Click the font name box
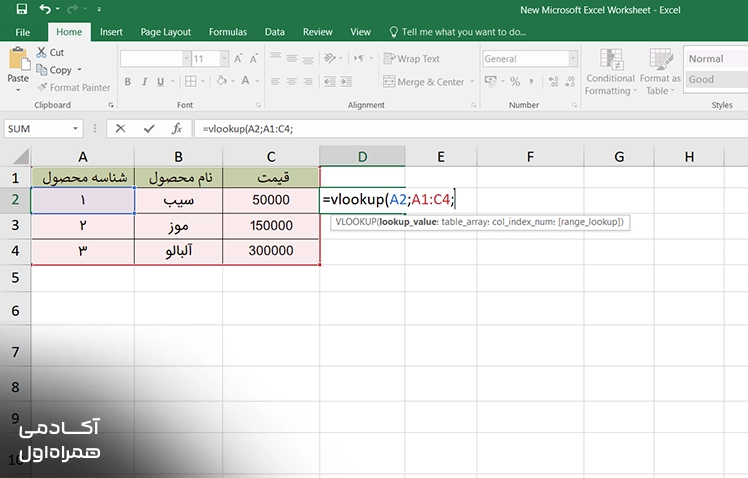Screen dimensions: 748x478 (152, 59)
